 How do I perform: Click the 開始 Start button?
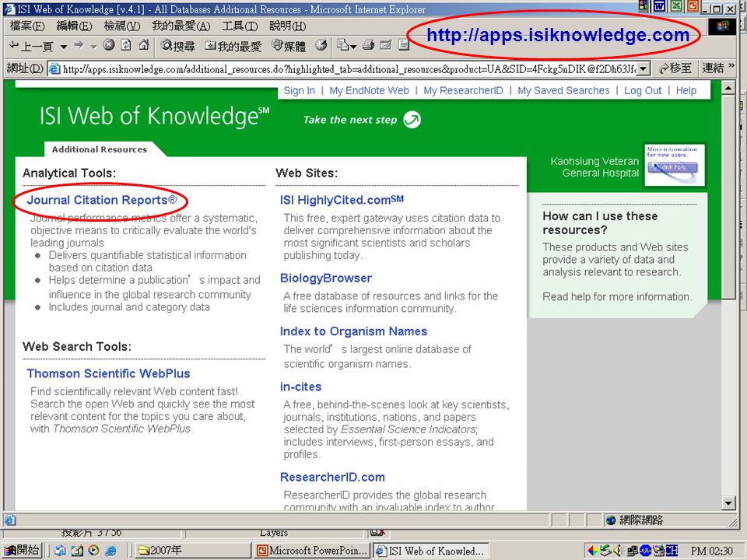22,551
